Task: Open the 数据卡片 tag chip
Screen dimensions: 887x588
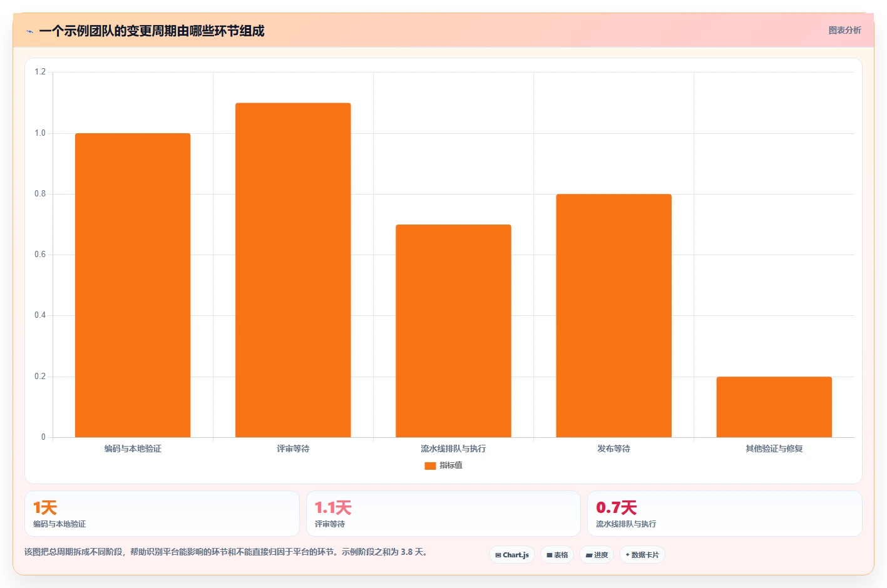Action: [x=642, y=555]
